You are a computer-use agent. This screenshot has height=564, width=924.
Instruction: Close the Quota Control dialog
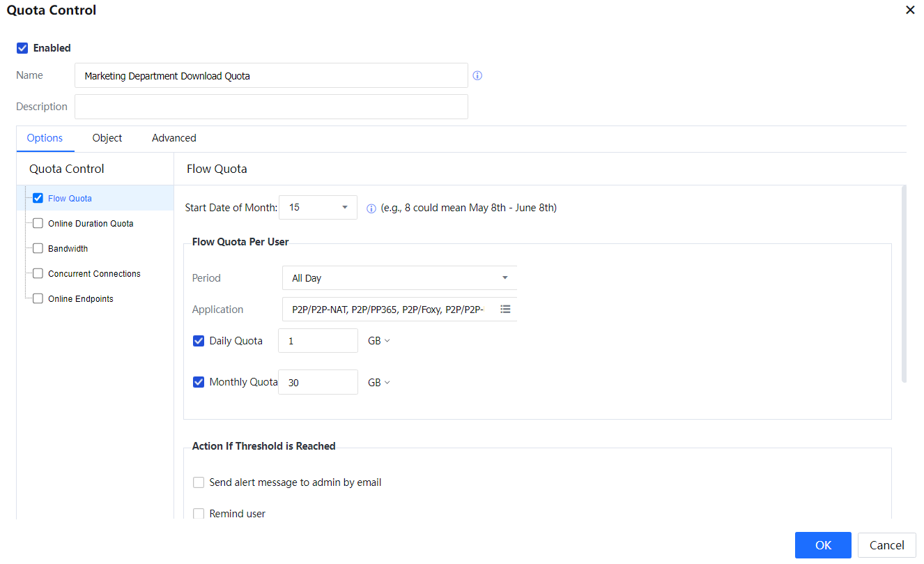tap(909, 10)
